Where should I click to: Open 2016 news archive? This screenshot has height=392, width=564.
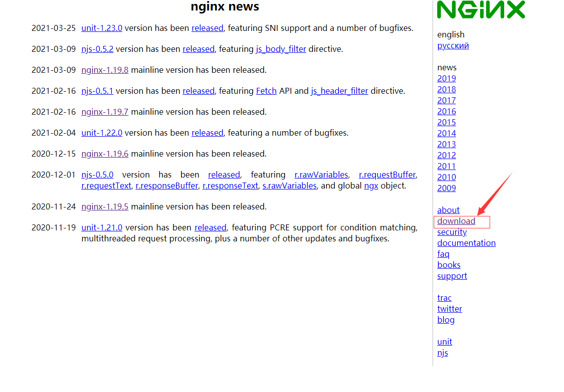[446, 111]
